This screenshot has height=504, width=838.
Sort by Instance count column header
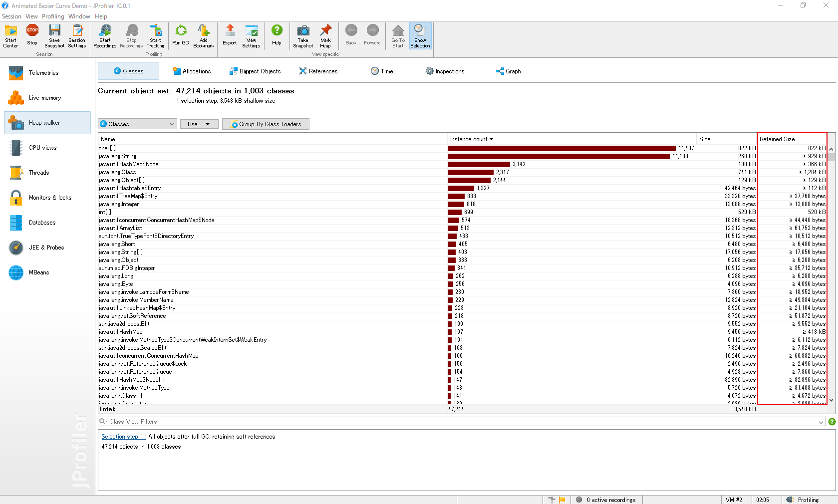(571, 139)
